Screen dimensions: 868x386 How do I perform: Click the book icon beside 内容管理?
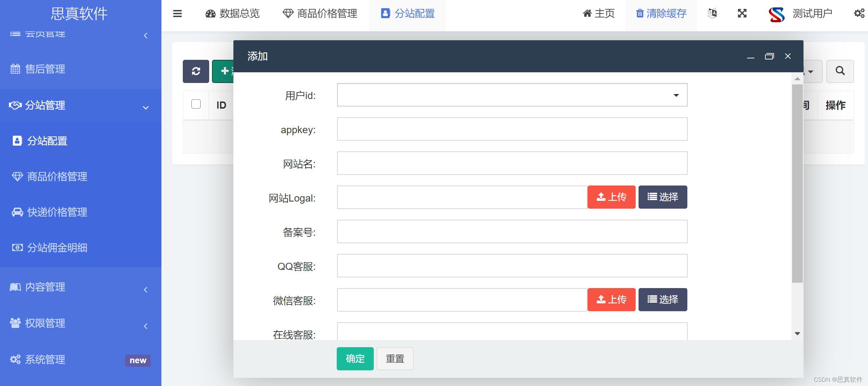click(15, 287)
